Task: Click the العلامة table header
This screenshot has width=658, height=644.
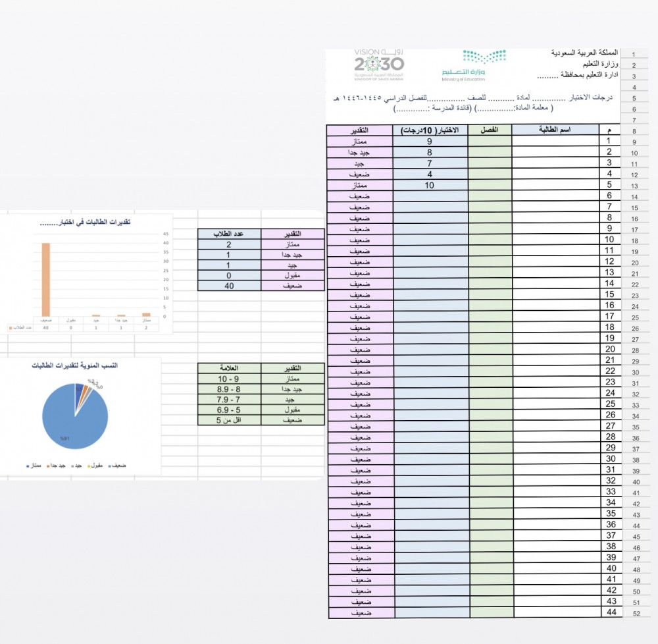Action: pos(229,368)
